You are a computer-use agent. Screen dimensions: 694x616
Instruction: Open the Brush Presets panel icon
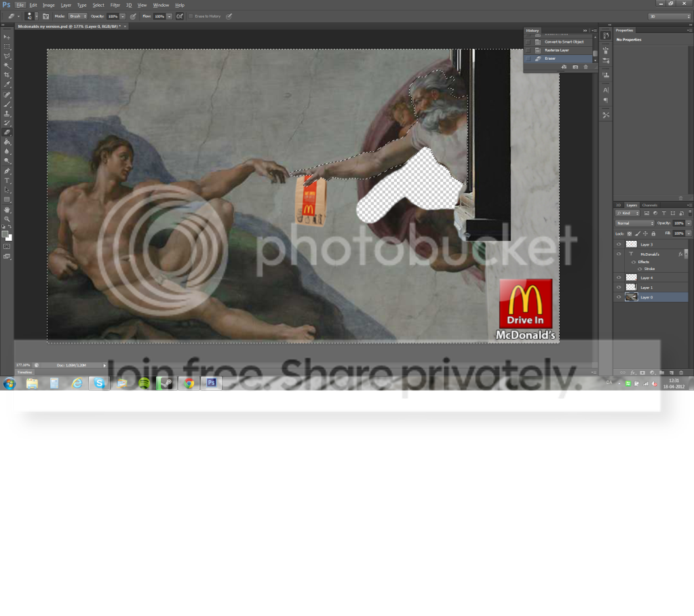click(606, 60)
